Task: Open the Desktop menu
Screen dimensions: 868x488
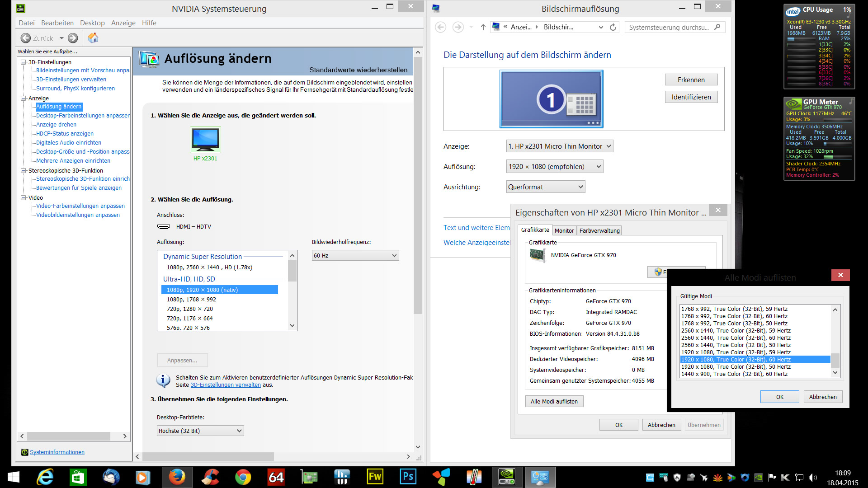Action: click(x=92, y=23)
